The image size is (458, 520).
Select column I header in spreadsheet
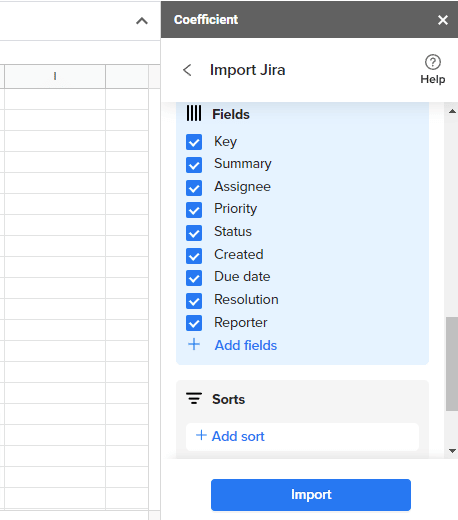(55, 76)
